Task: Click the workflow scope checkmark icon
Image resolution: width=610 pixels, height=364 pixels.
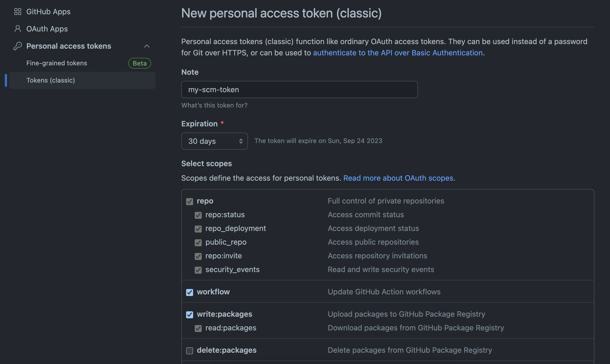Action: tap(190, 292)
